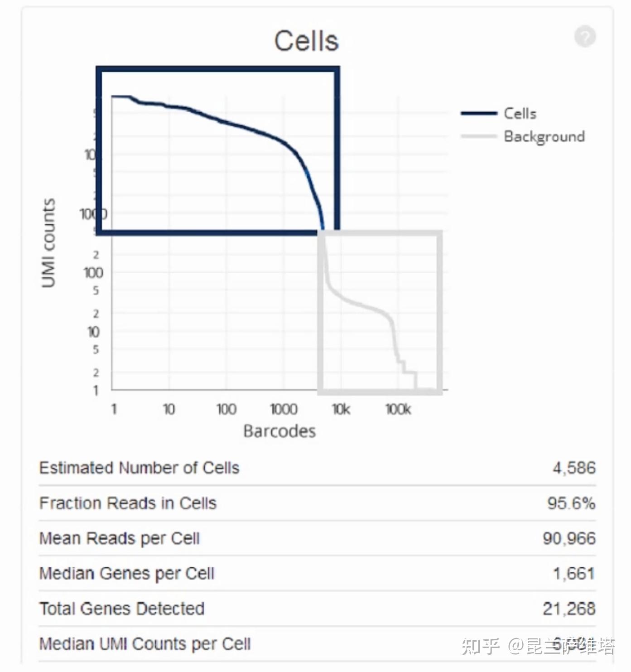Screen dimensions: 631x672
Task: Click the 10k tick on barcode axis
Action: (341, 410)
